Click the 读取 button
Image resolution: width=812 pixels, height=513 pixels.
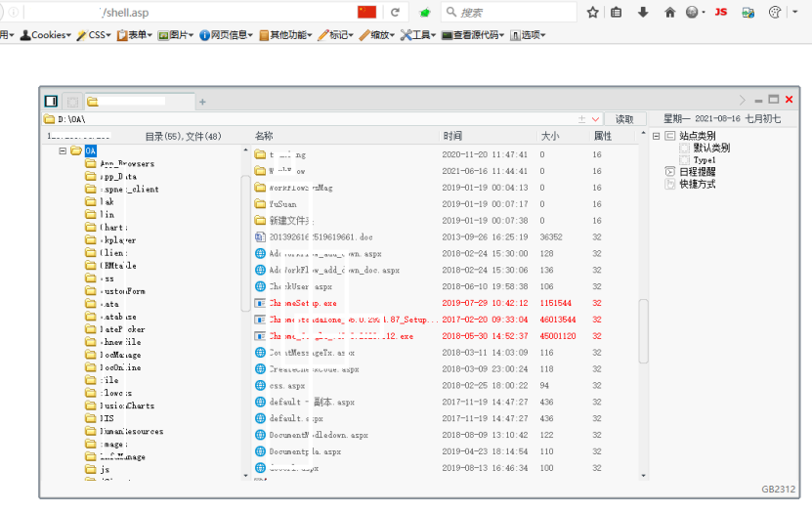coord(624,119)
